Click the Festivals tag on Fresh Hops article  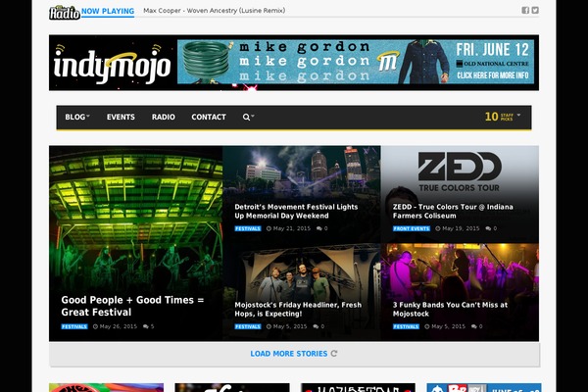tap(248, 326)
